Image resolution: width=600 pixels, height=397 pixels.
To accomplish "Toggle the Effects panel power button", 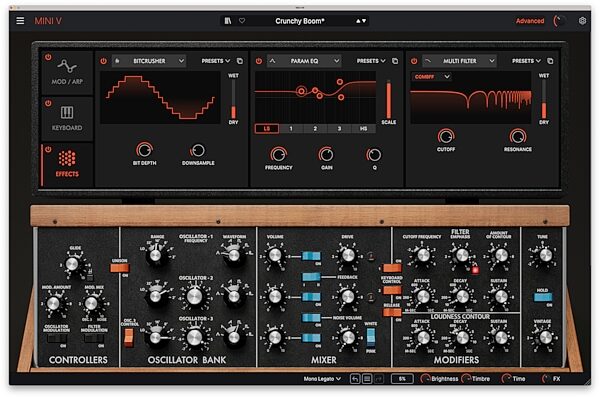I will [x=48, y=150].
